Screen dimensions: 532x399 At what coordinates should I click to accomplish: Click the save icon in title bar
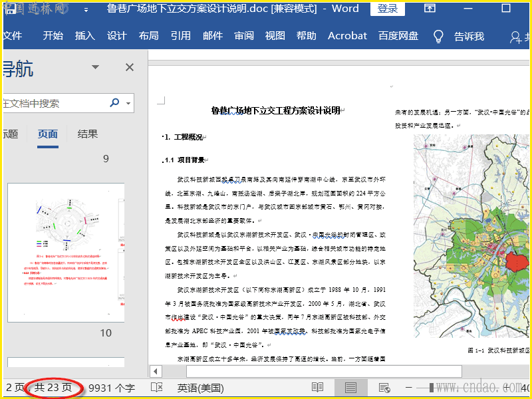(x=10, y=9)
